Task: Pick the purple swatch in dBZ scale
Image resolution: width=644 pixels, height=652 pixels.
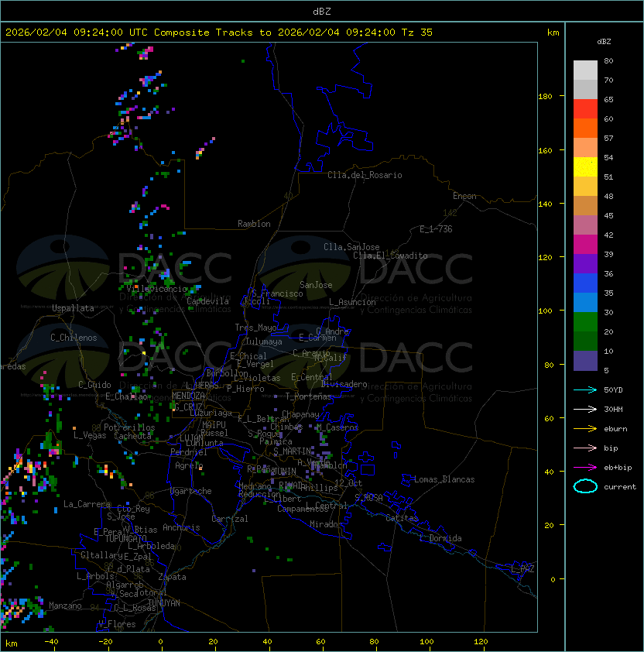Action: [x=585, y=263]
